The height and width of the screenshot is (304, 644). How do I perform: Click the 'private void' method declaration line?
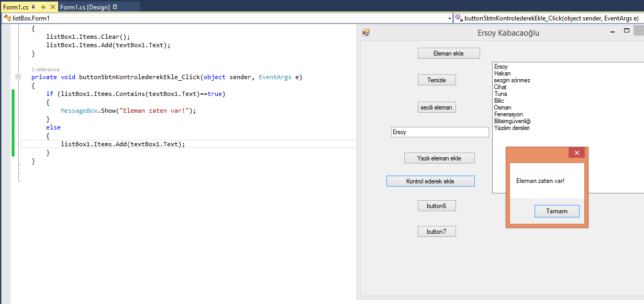tap(166, 77)
